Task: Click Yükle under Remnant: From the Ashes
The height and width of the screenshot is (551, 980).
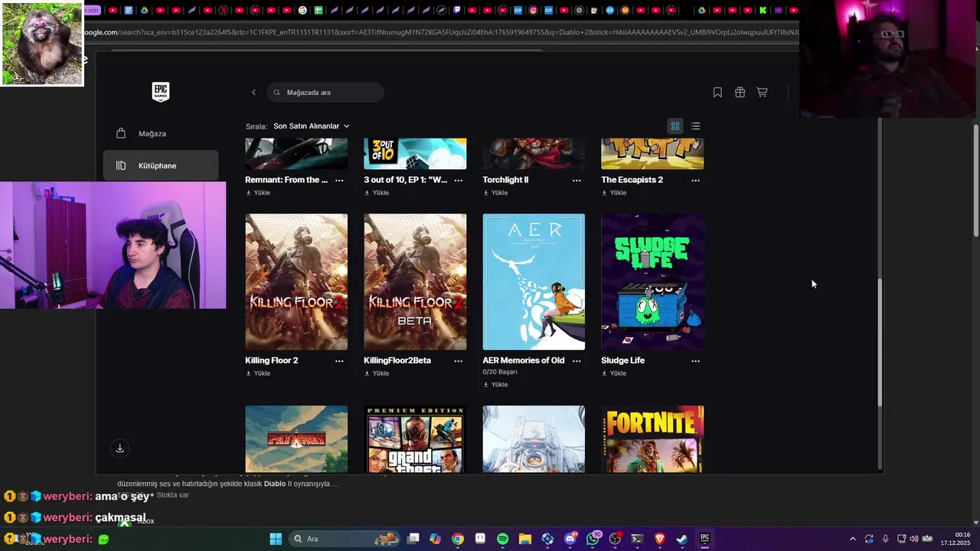Action: pos(258,193)
